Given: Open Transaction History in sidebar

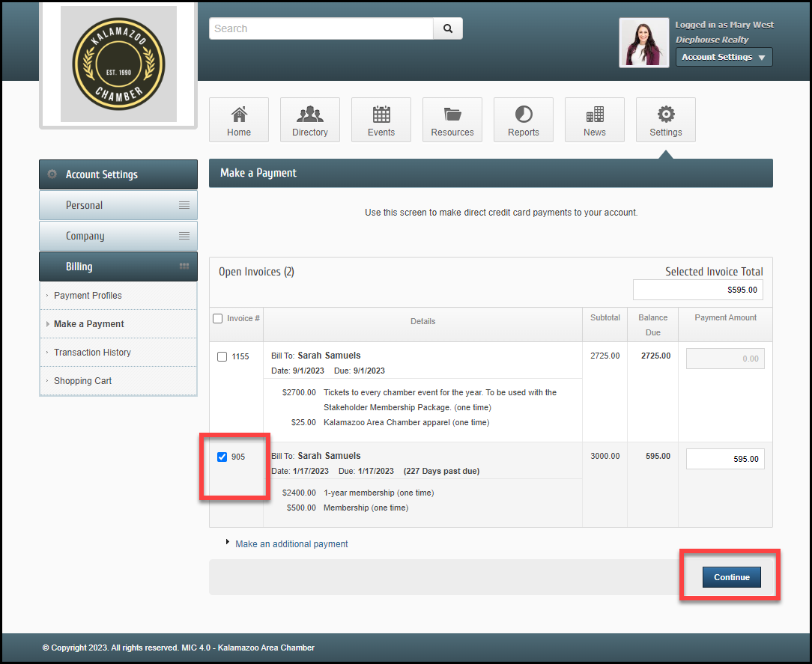Looking at the screenshot, I should point(92,353).
